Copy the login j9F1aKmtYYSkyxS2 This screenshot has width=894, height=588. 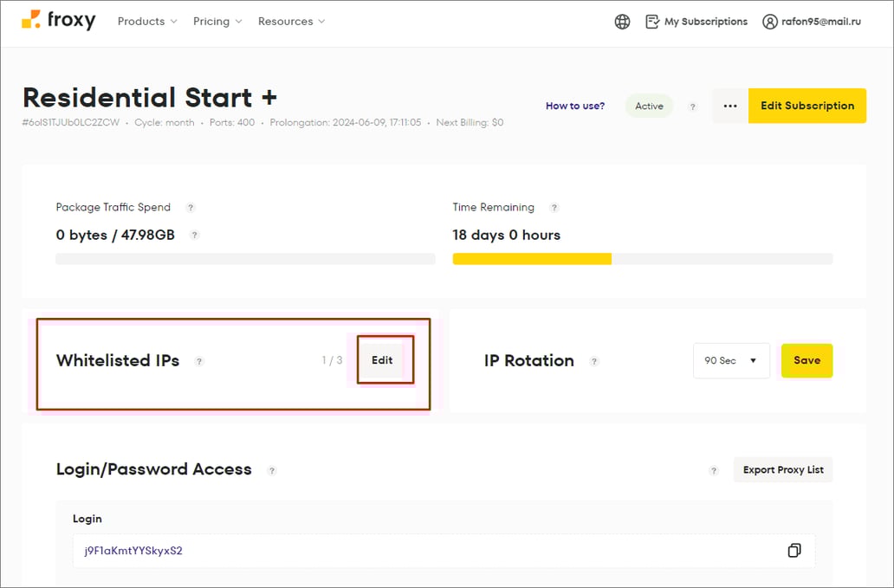click(x=794, y=550)
